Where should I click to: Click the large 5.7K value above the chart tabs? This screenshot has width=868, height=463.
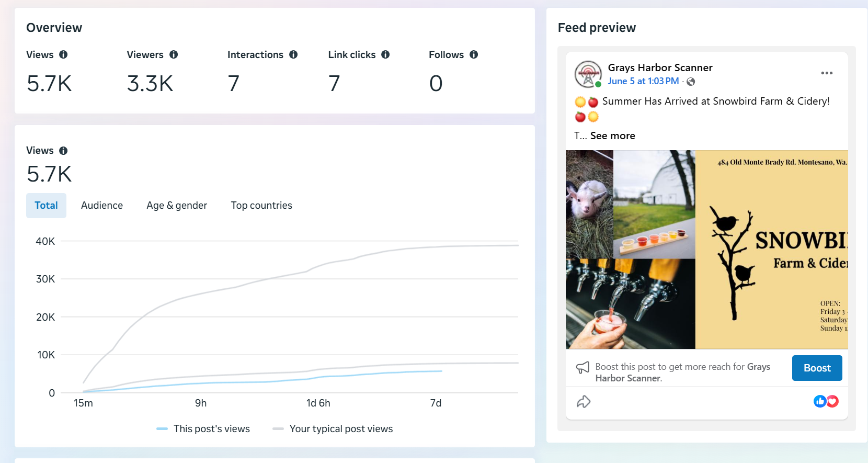[x=49, y=174]
